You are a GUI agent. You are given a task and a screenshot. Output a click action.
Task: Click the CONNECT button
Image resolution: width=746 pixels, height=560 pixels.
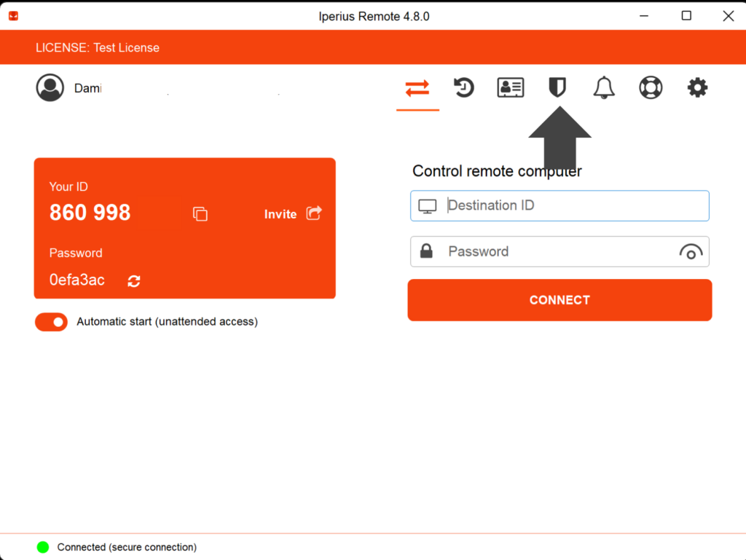pyautogui.click(x=559, y=300)
